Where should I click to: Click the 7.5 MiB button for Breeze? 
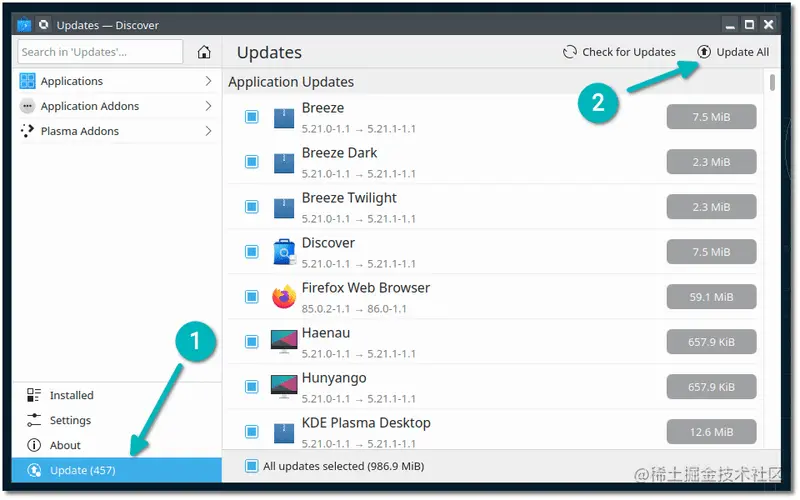(711, 117)
